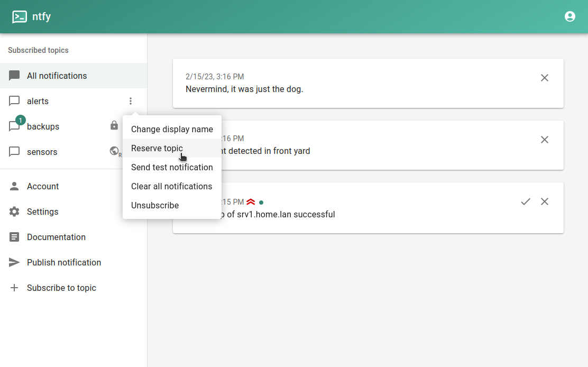Image resolution: width=588 pixels, height=367 pixels.
Task: Click the ntfy logo icon
Action: tap(20, 17)
